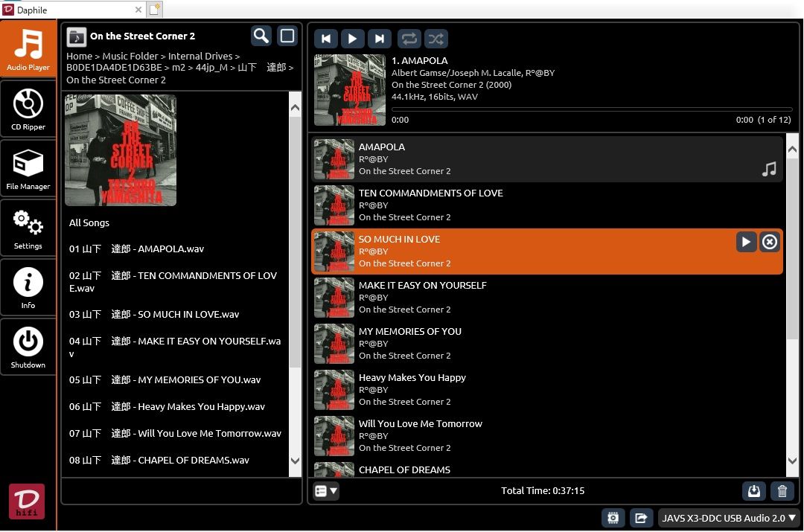Open the Info section
The image size is (804, 532).
pos(28,287)
